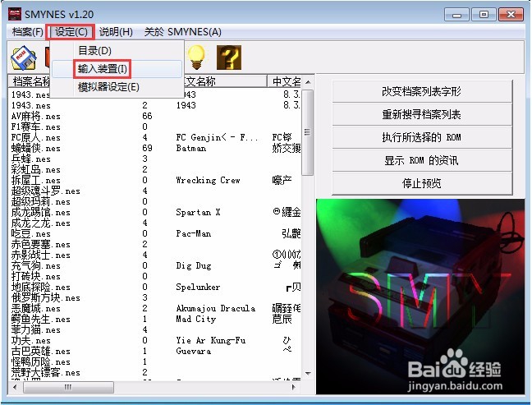The width and height of the screenshot is (532, 405).
Task: Click the question mark help icon
Action: pyautogui.click(x=229, y=58)
